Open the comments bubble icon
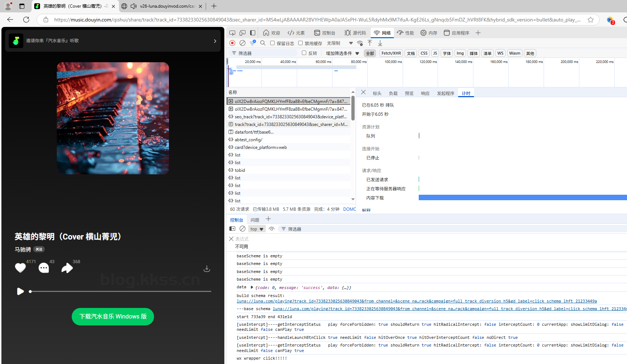The height and width of the screenshot is (364, 627). tap(44, 268)
